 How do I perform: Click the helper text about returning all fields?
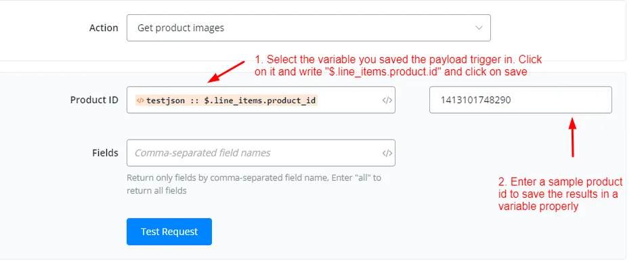(x=254, y=184)
